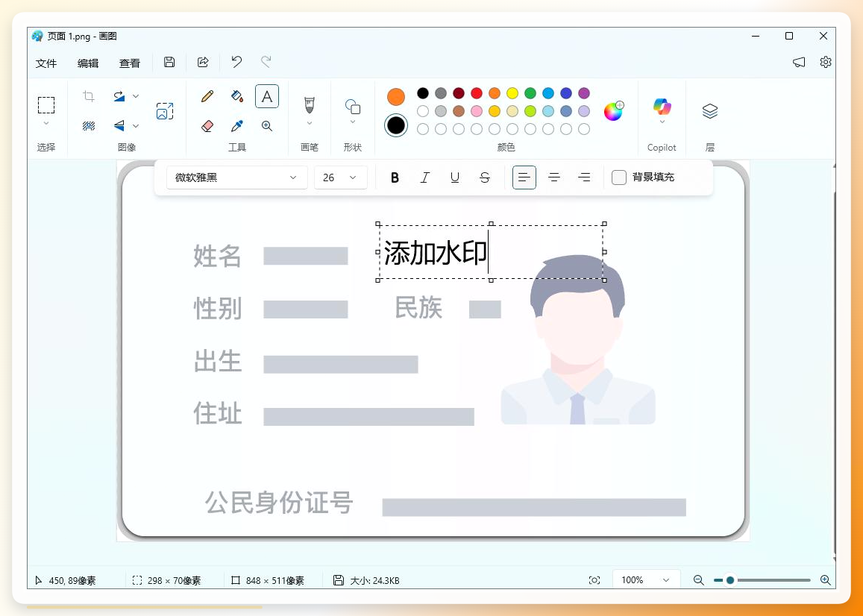
Task: Pick the purple color swatch
Action: click(584, 93)
